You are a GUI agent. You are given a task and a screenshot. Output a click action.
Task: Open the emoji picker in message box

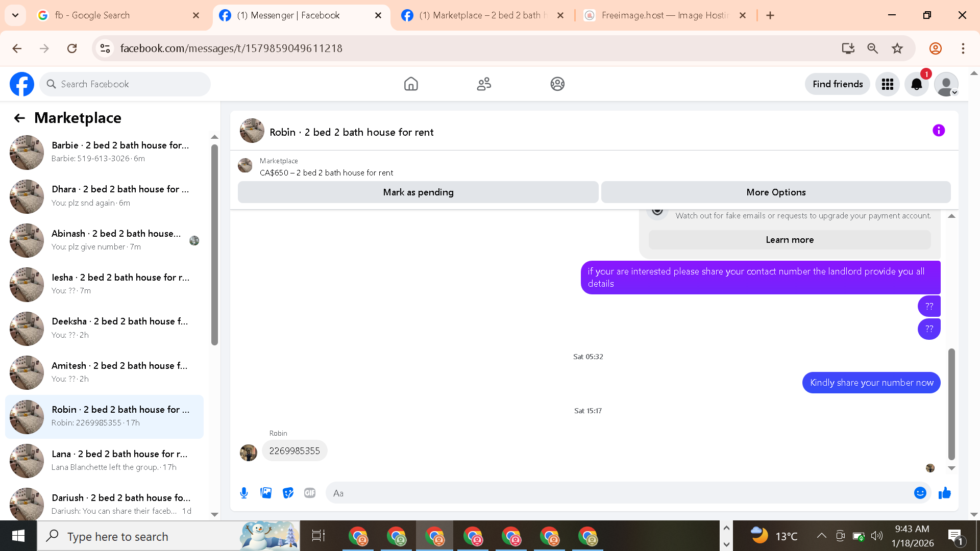coord(920,493)
